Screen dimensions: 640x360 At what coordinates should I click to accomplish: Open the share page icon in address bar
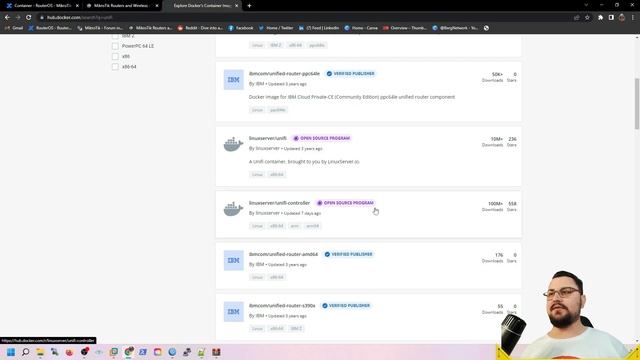click(x=576, y=18)
